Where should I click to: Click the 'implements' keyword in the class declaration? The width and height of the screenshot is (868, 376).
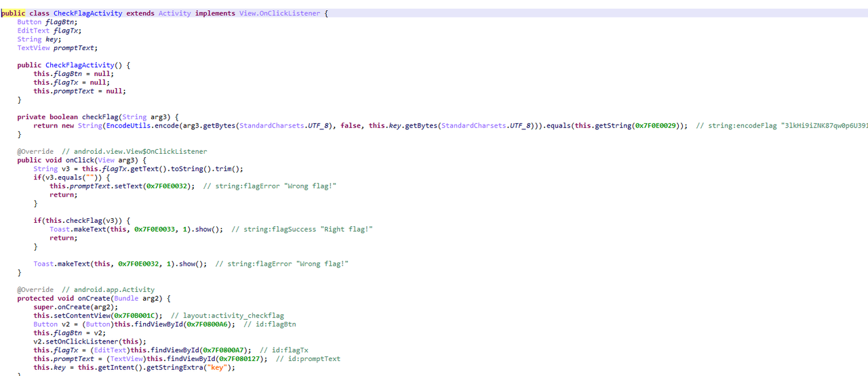(216, 14)
